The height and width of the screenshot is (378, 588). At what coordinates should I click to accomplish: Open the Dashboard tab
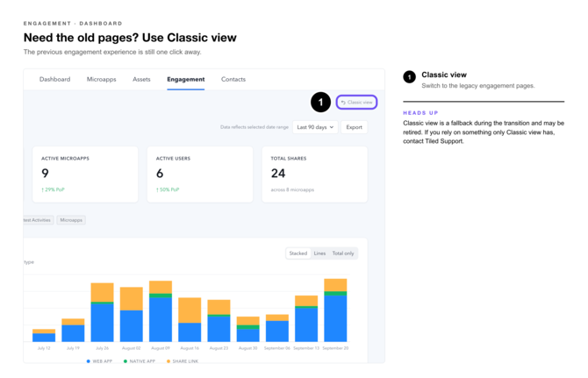coord(54,79)
